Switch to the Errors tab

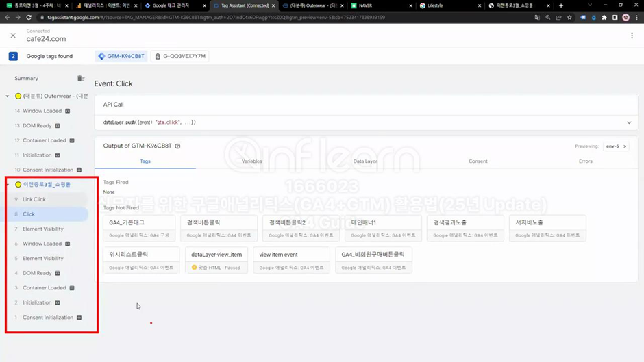pos(586,161)
